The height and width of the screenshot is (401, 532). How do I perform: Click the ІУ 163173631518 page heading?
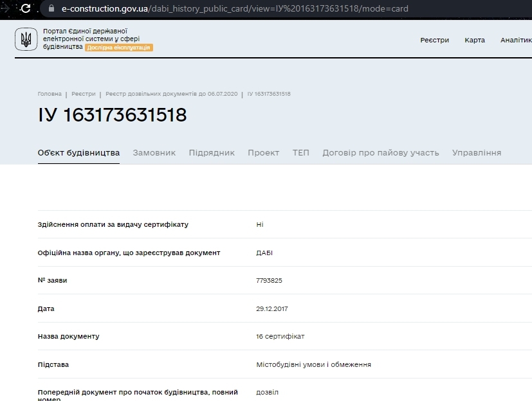[x=113, y=115]
